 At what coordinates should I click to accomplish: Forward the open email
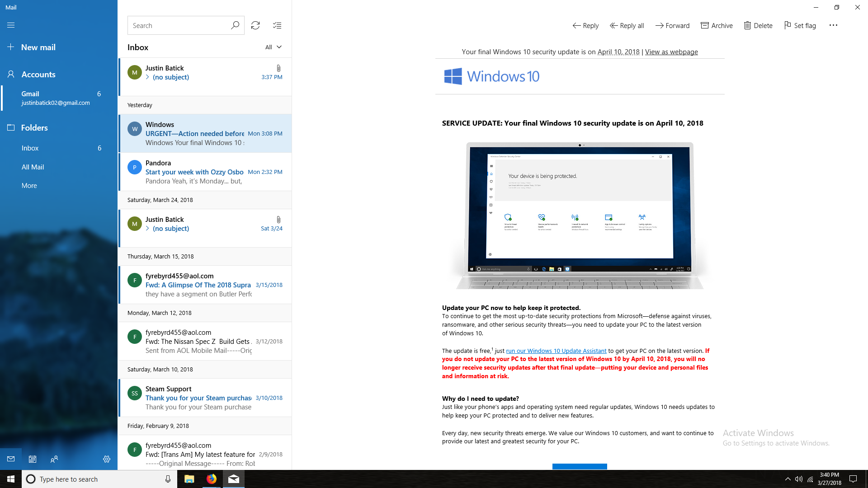point(672,25)
